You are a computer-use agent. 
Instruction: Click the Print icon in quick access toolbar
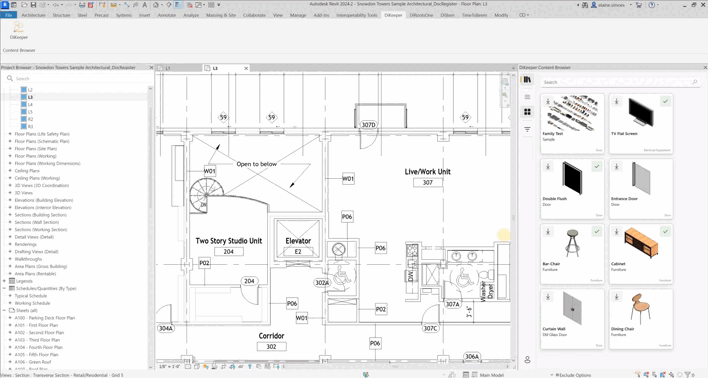click(82, 5)
